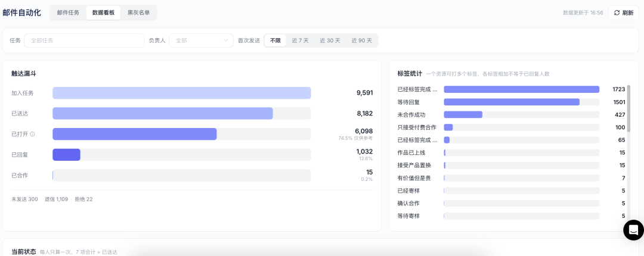Click the 9,591 value for 加入任务
The image size is (644, 256).
tap(364, 93)
